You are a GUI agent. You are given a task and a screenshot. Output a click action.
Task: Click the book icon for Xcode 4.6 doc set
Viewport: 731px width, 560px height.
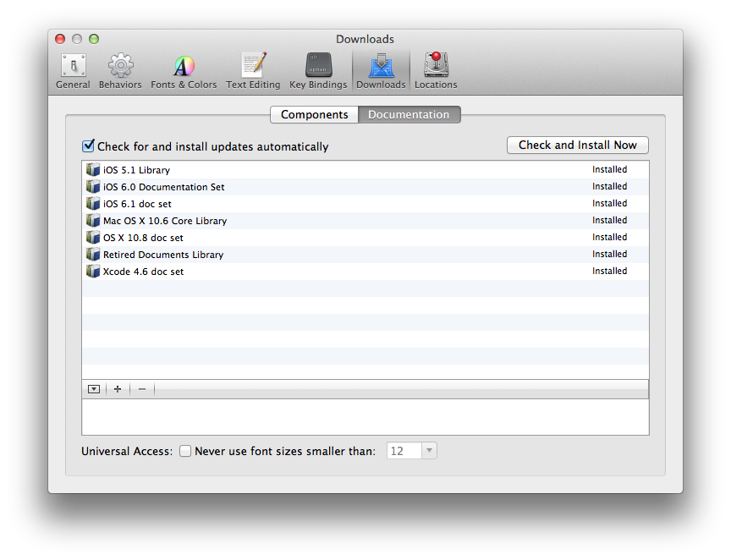pos(93,271)
